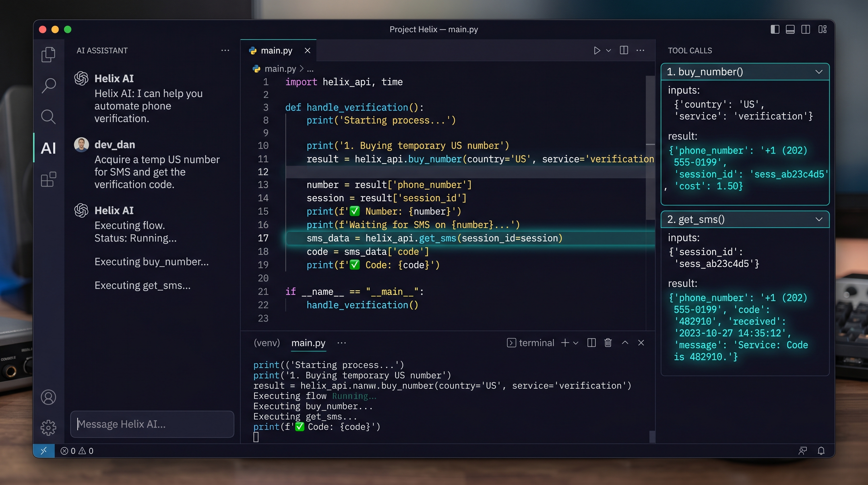Split the editor

[x=624, y=50]
